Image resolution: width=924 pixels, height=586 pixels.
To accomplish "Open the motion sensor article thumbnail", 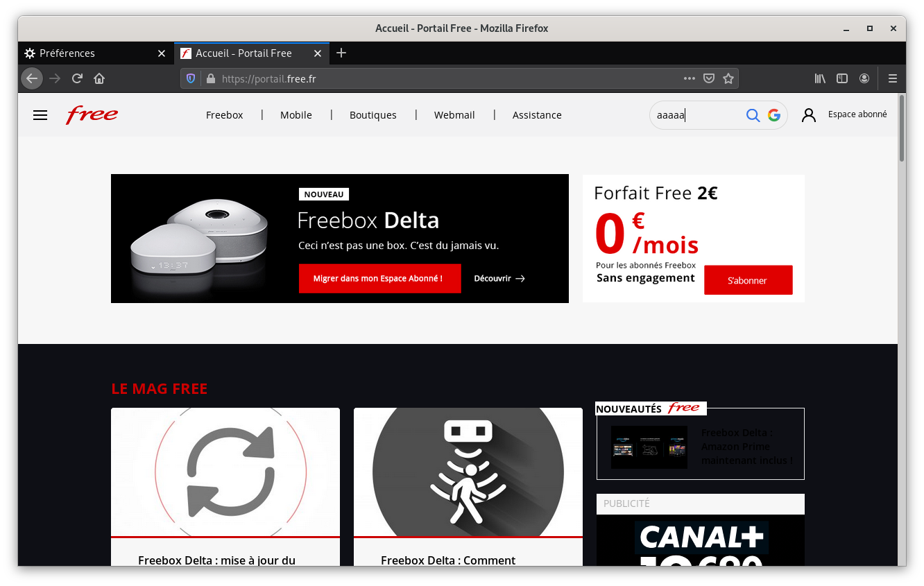I will pyautogui.click(x=468, y=472).
